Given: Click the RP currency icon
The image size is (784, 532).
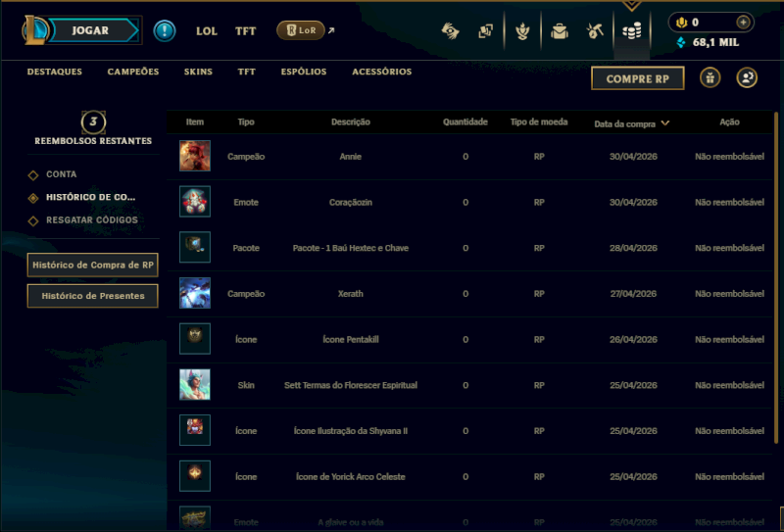Looking at the screenshot, I should pos(681,22).
